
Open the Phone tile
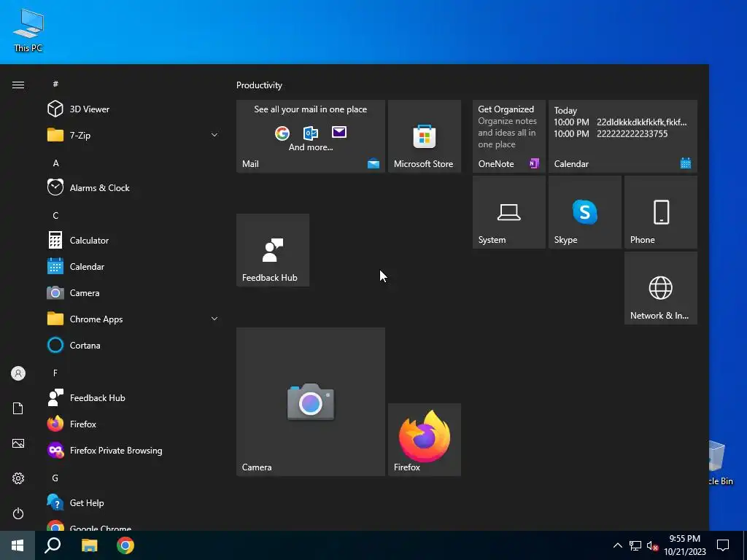tap(661, 212)
